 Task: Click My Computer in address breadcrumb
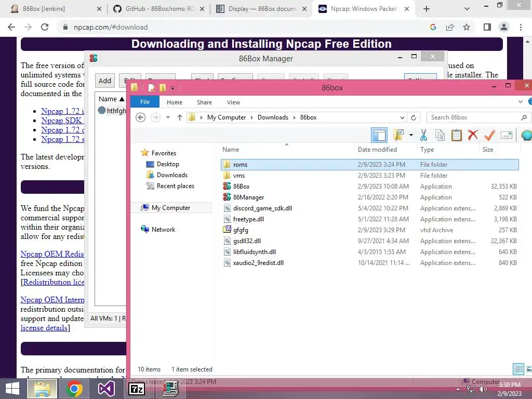coord(227,117)
